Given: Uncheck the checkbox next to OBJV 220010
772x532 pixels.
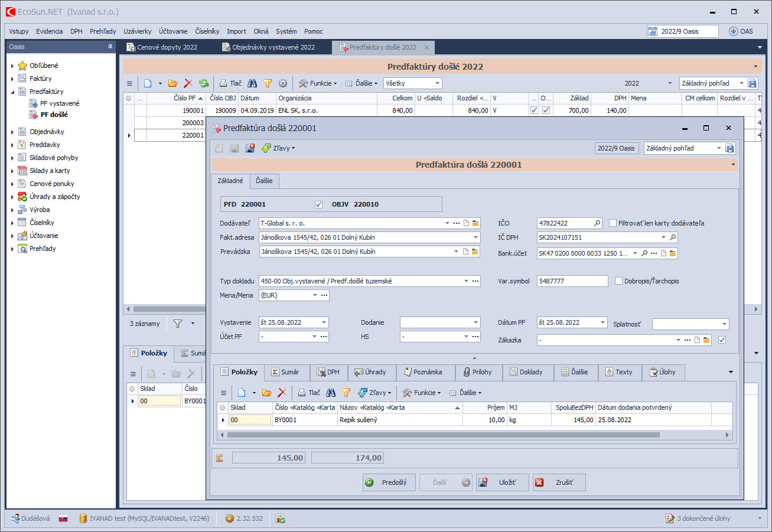Looking at the screenshot, I should click(x=319, y=204).
